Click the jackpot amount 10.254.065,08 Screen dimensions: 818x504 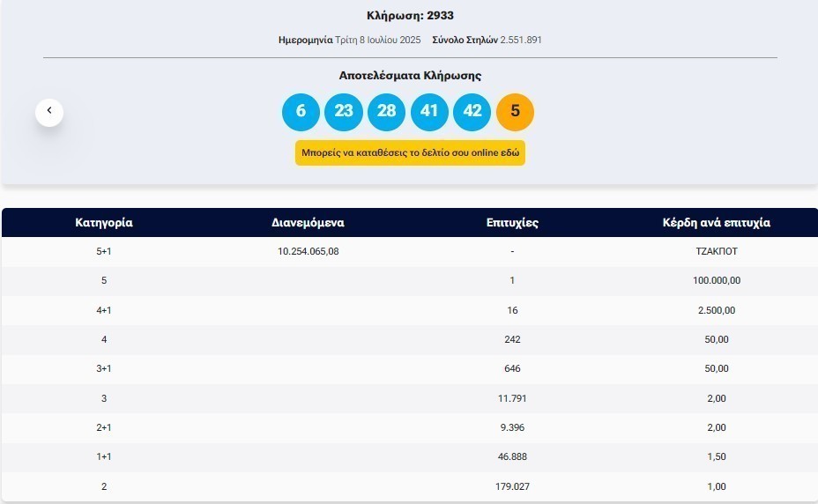point(308,251)
